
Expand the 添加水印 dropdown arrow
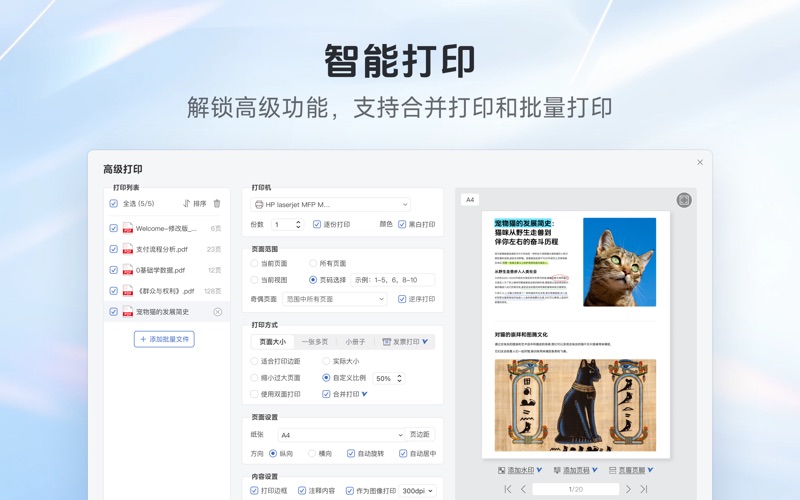(x=539, y=470)
